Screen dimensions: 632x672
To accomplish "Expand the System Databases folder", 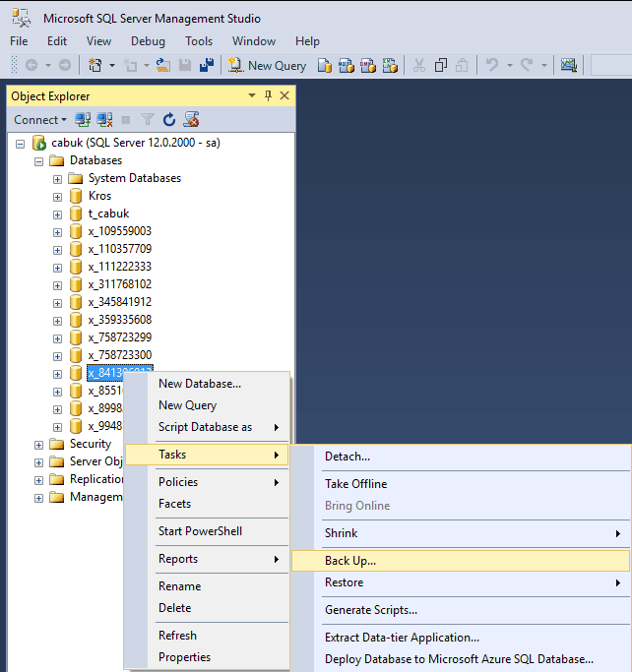I will pyautogui.click(x=58, y=179).
